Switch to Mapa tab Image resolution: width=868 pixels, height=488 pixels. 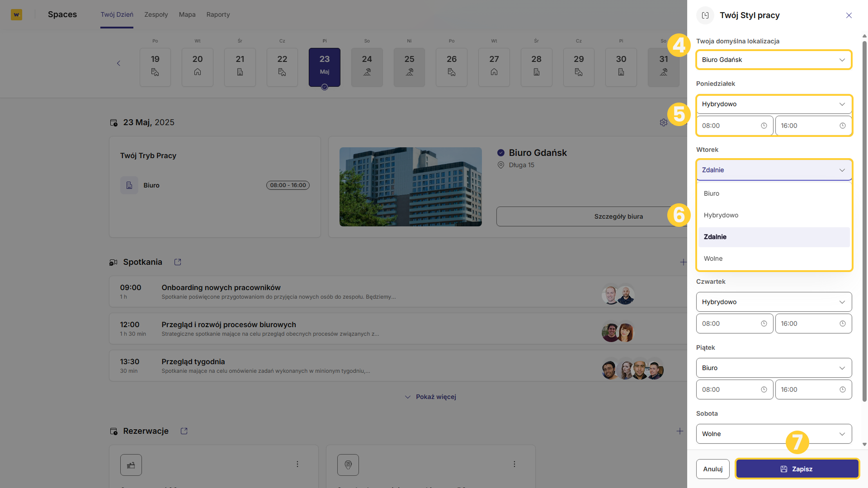point(187,14)
